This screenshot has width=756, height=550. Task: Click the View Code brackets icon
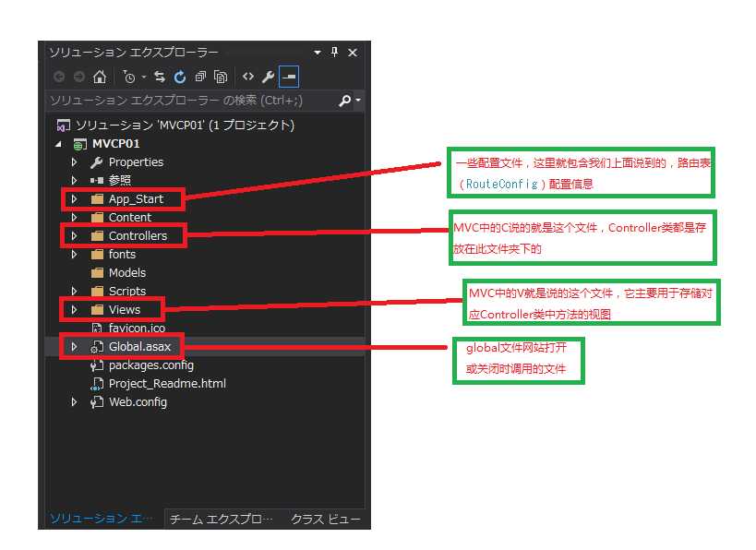[x=247, y=77]
